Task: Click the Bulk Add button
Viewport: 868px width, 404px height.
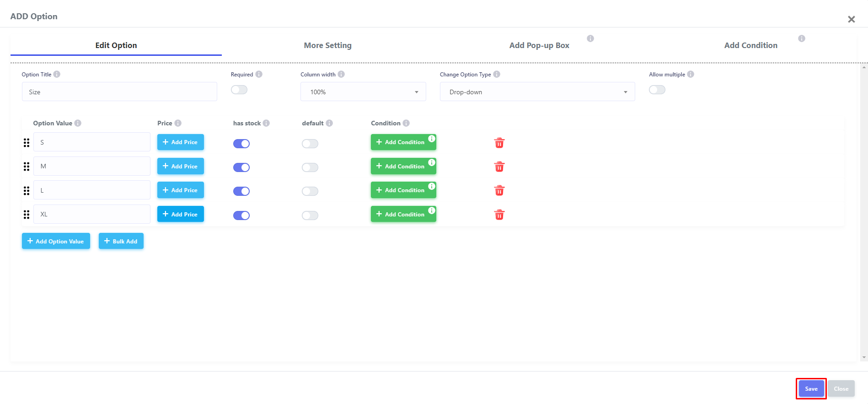Action: [x=121, y=241]
